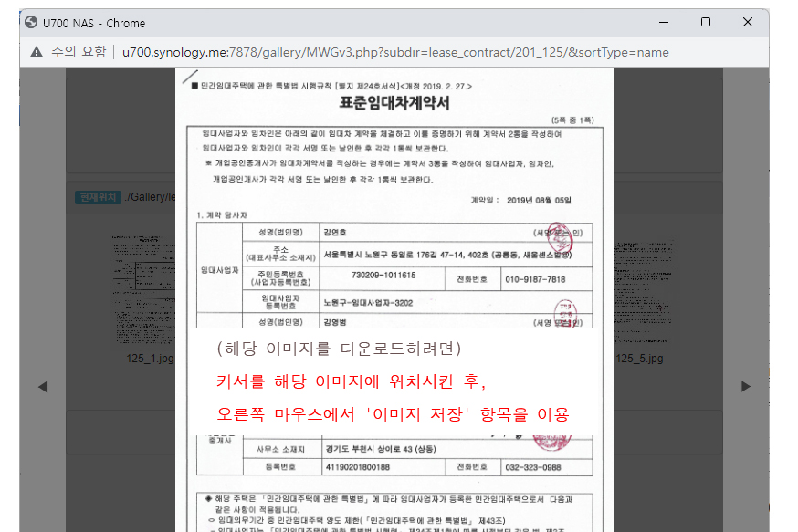This screenshot has height=532, width=798.
Task: Click the U700 NAS - Chrome window title
Action: (94, 22)
